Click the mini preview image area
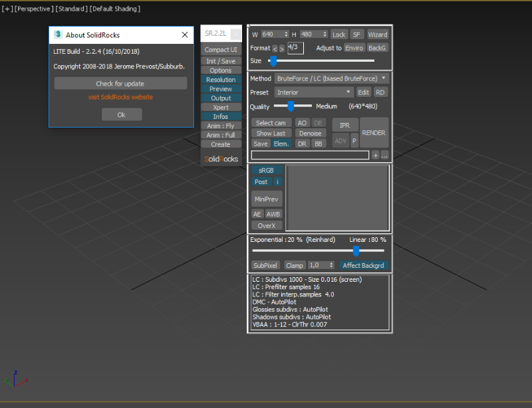This screenshot has height=408, width=532. tap(338, 198)
